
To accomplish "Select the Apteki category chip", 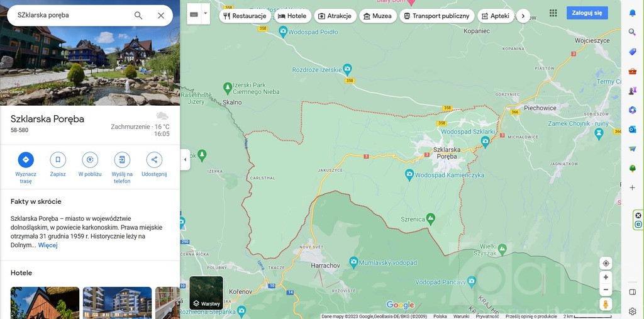I will pos(496,16).
